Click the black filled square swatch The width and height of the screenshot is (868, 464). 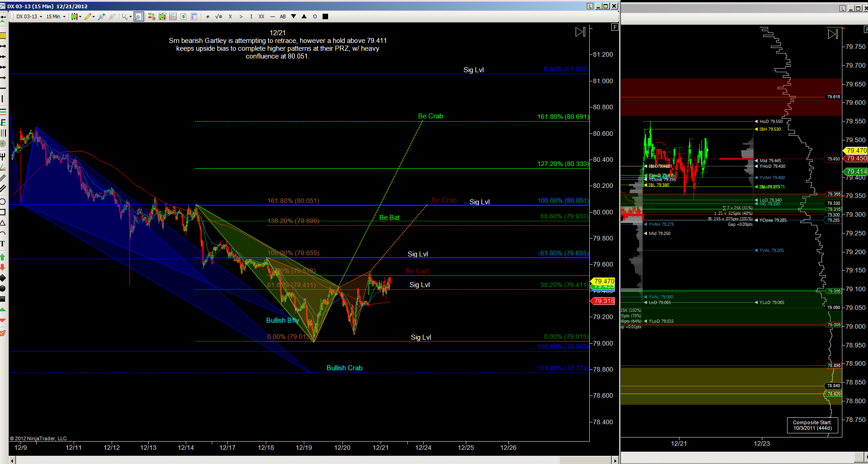325,16
